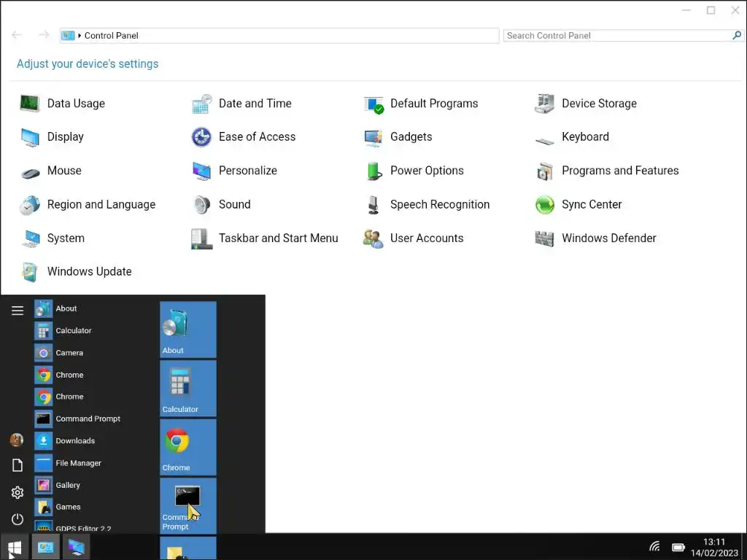Viewport: 747px width, 560px height.
Task: Open the Ease of Access icon
Action: [x=201, y=137]
